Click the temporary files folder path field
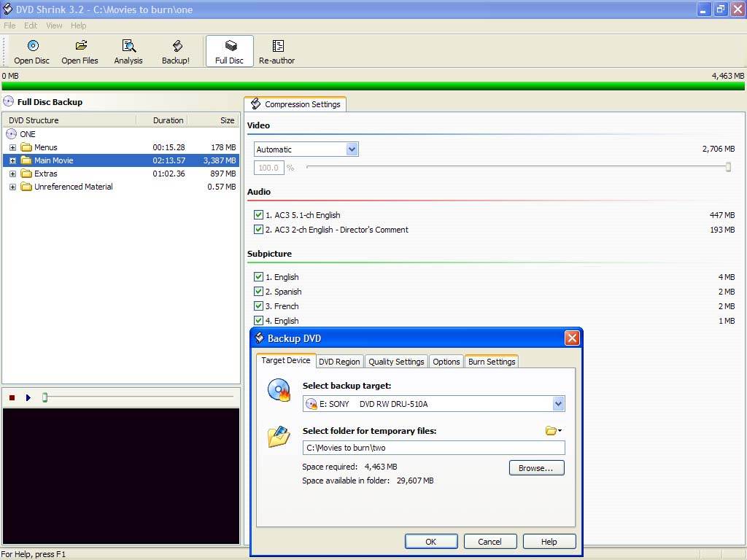 [x=433, y=448]
